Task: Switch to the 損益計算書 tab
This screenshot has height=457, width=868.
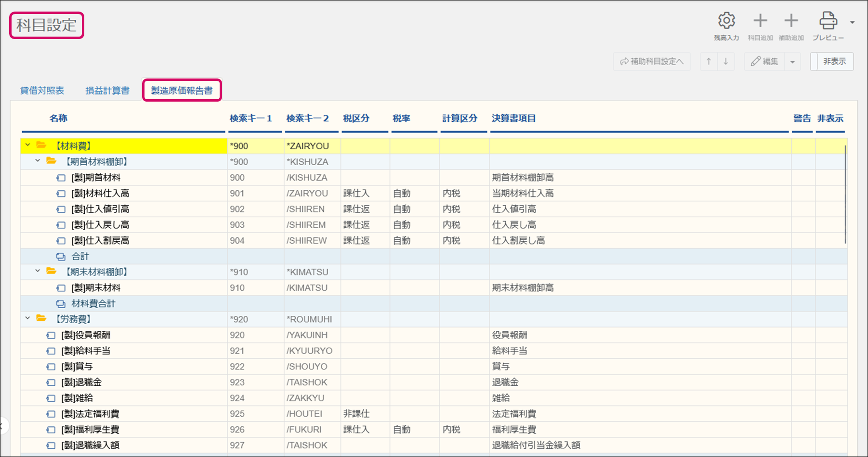Action: (107, 91)
